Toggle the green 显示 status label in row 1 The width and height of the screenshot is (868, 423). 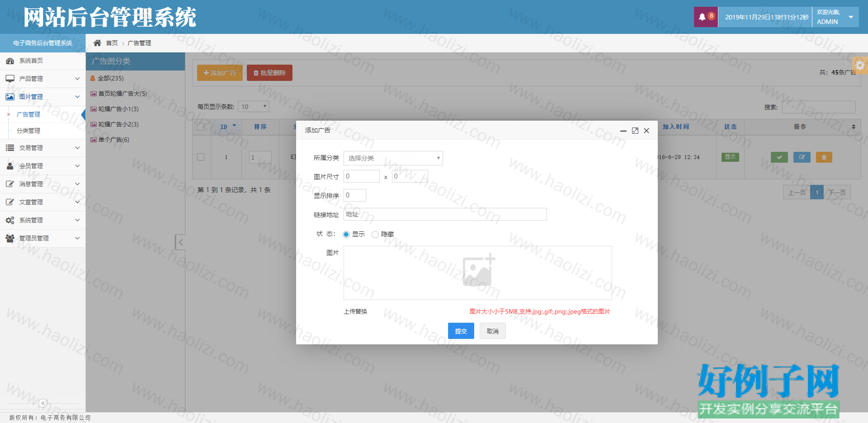(x=730, y=157)
